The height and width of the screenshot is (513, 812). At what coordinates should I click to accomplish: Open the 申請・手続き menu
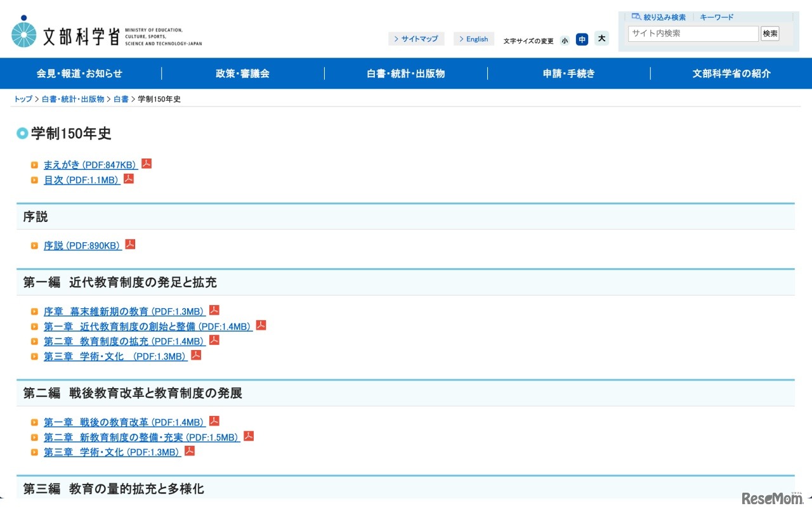pyautogui.click(x=569, y=74)
